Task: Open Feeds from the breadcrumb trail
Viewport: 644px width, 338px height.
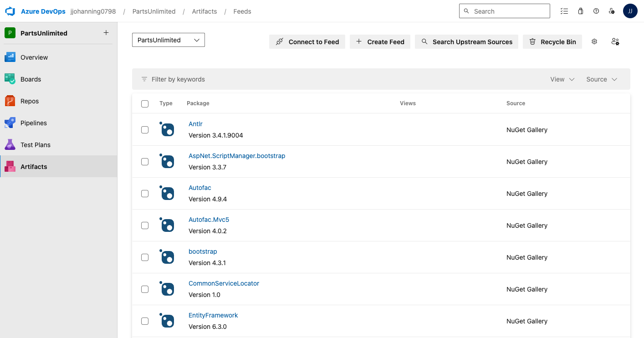Action: click(242, 11)
